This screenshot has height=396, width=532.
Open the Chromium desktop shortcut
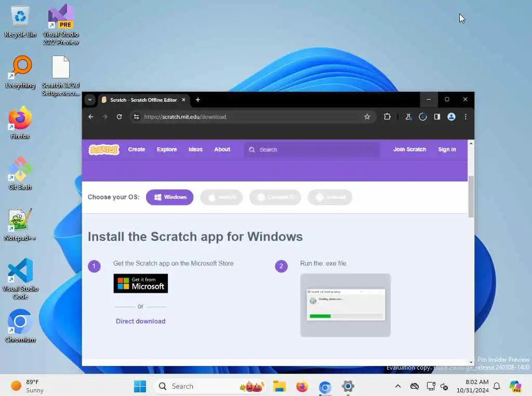(20, 326)
